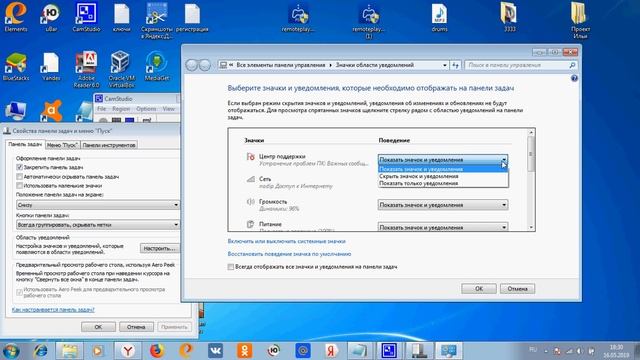This screenshot has height=360, width=640.
Task: Open CamStudio Options menu
Action: pos(146,109)
